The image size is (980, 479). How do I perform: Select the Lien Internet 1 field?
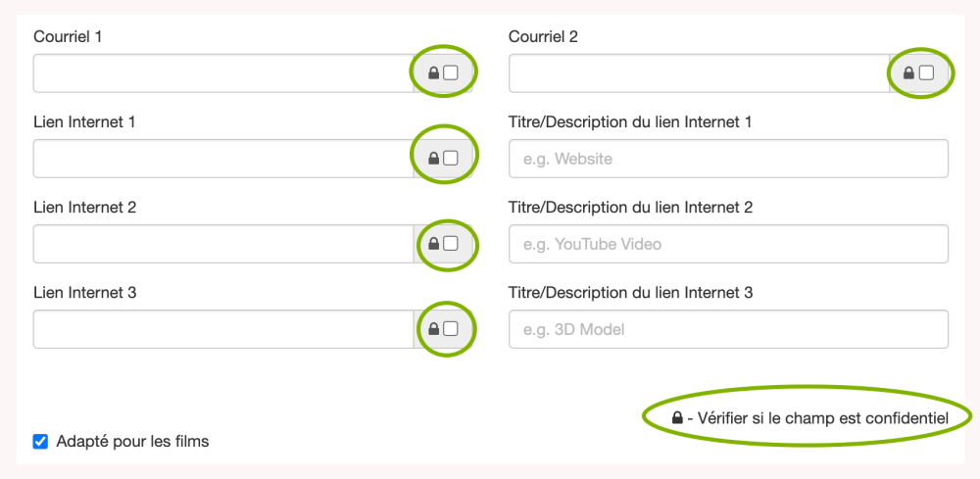pyautogui.click(x=221, y=158)
